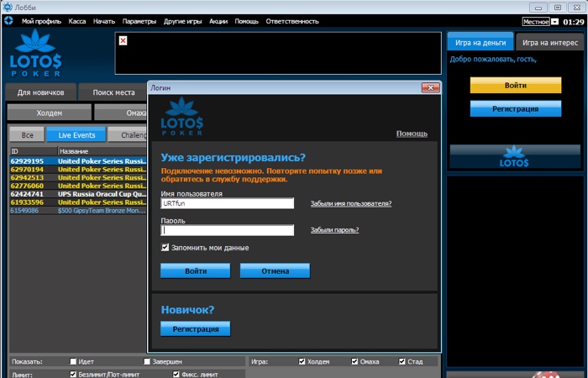
Task: Open the Параметры menu
Action: coord(139,21)
